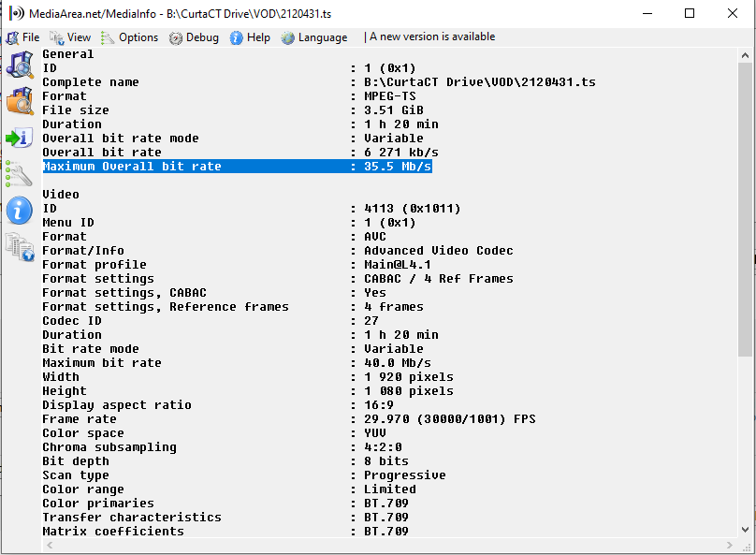Click the '4113 (0x1011)' video ID value
The width and height of the screenshot is (756, 555).
[413, 209]
